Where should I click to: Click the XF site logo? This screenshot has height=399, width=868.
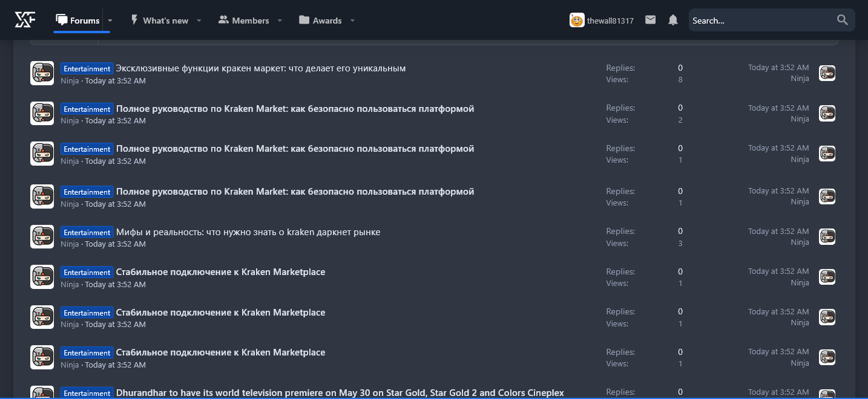pyautogui.click(x=25, y=20)
